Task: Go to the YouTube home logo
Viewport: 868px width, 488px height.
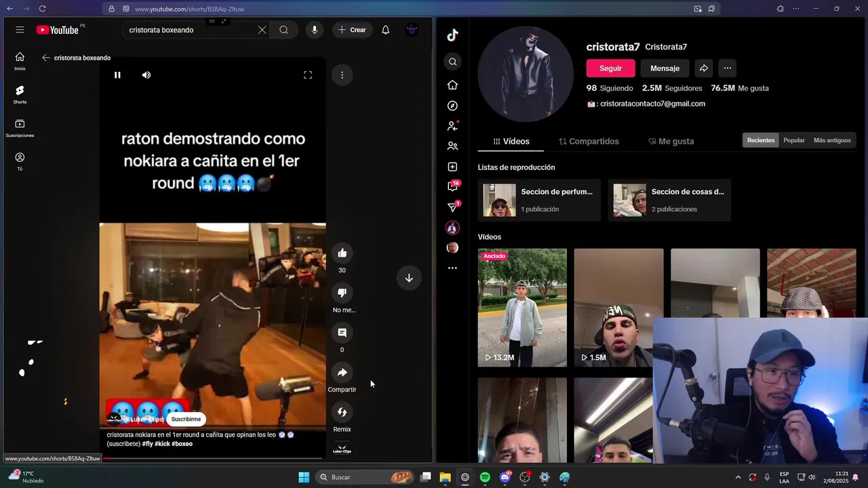Action: point(58,30)
